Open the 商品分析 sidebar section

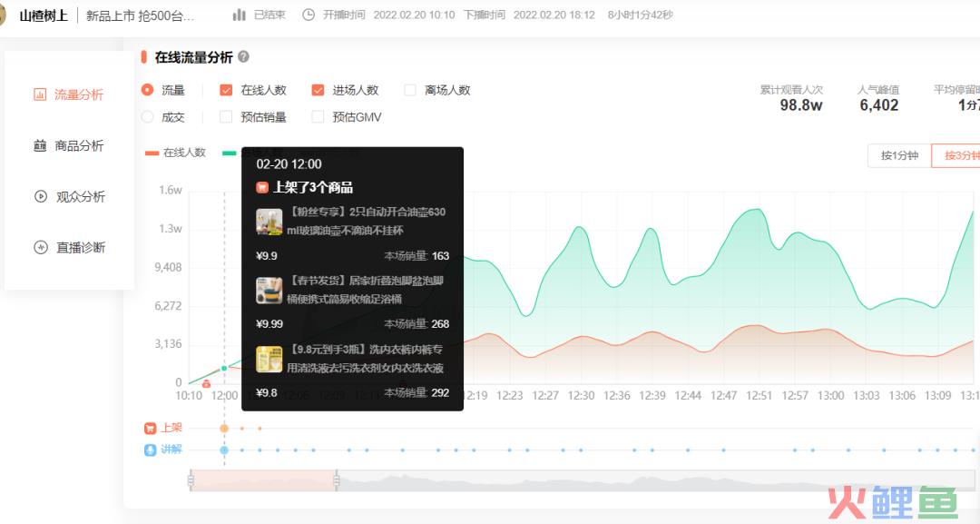click(69, 145)
